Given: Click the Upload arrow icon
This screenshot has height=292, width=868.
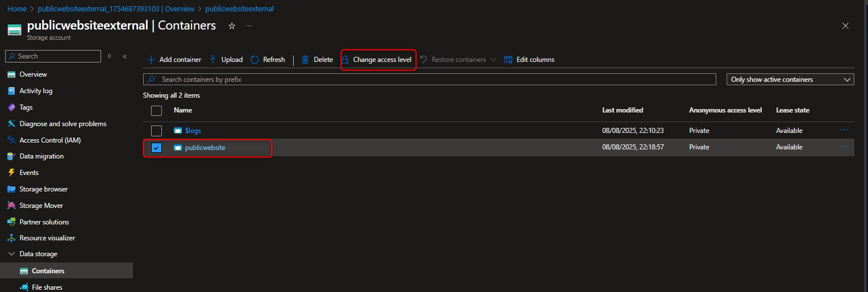Looking at the screenshot, I should click(213, 60).
